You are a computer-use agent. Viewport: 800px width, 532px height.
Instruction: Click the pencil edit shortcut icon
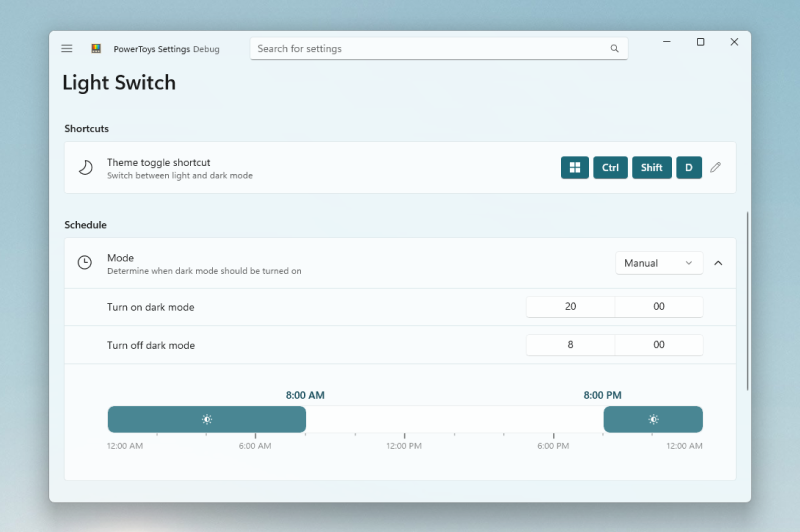(715, 168)
